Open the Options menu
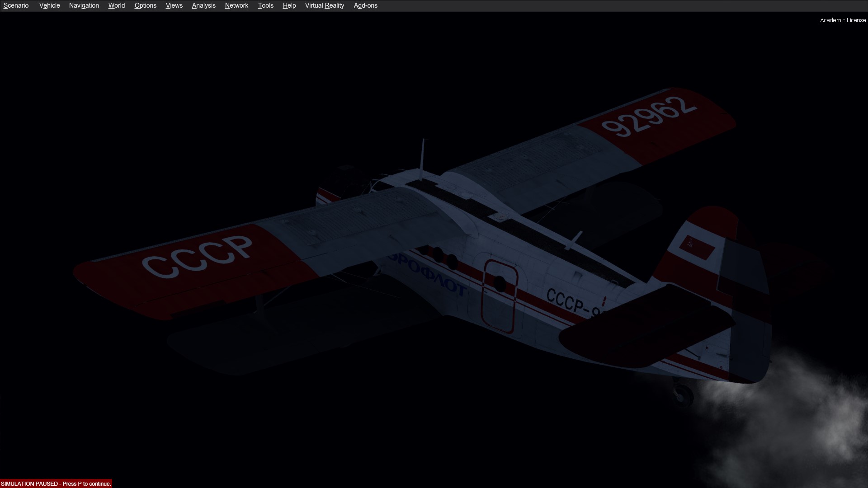The width and height of the screenshot is (868, 488). [146, 5]
